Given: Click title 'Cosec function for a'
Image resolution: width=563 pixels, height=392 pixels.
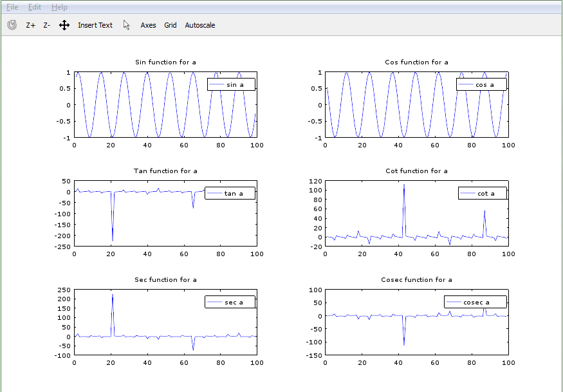Looking at the screenshot, I should (x=416, y=279).
